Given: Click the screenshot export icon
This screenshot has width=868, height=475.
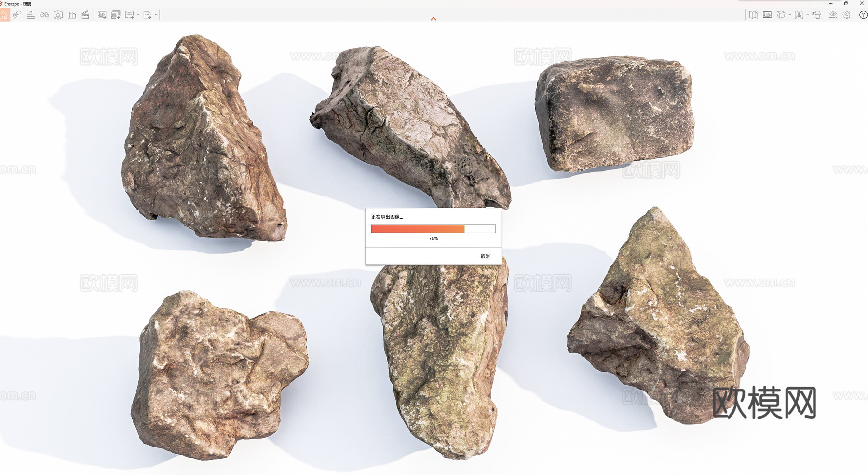Looking at the screenshot, I should click(102, 15).
